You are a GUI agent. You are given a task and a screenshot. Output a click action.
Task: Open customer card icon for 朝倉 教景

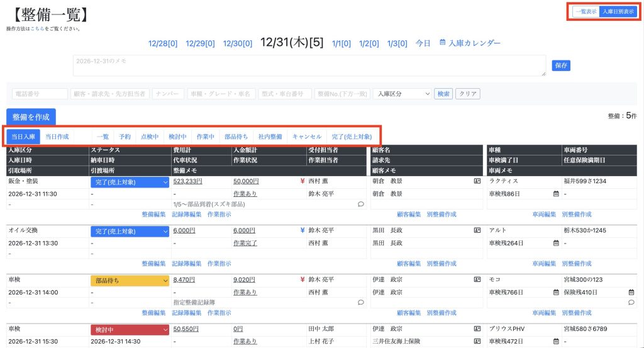pos(477,181)
